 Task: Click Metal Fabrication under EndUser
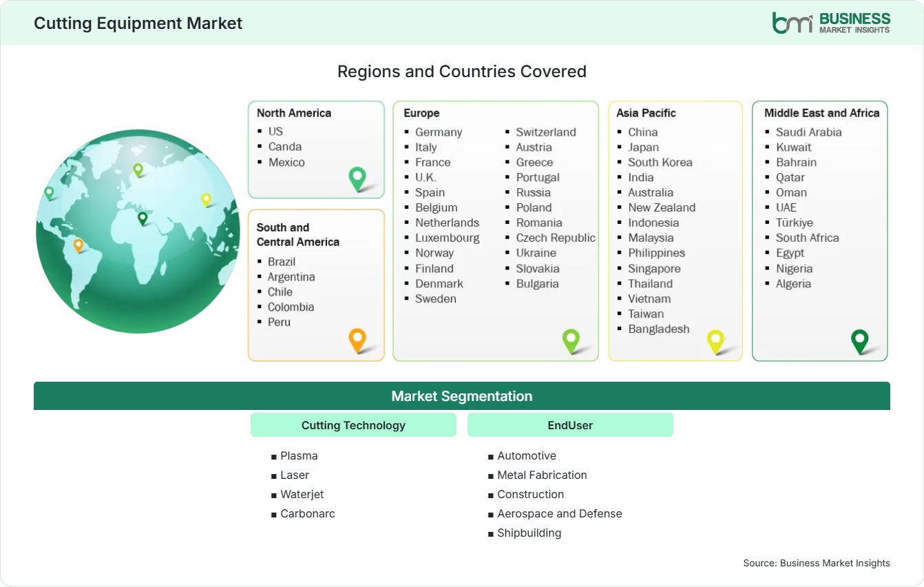(543, 475)
